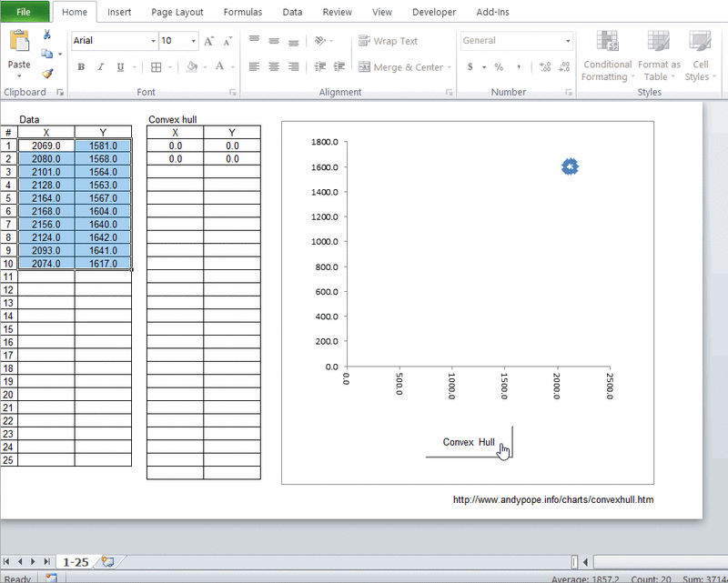Screen dimensions: 728x583
Task: Switch to the Formulas ribbon tab
Action: point(243,13)
